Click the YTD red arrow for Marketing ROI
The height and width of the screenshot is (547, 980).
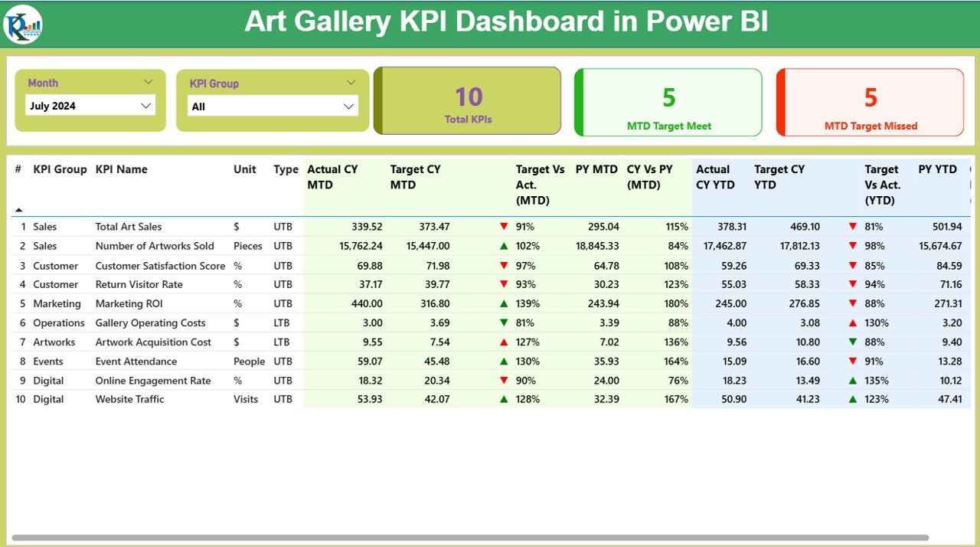click(853, 303)
